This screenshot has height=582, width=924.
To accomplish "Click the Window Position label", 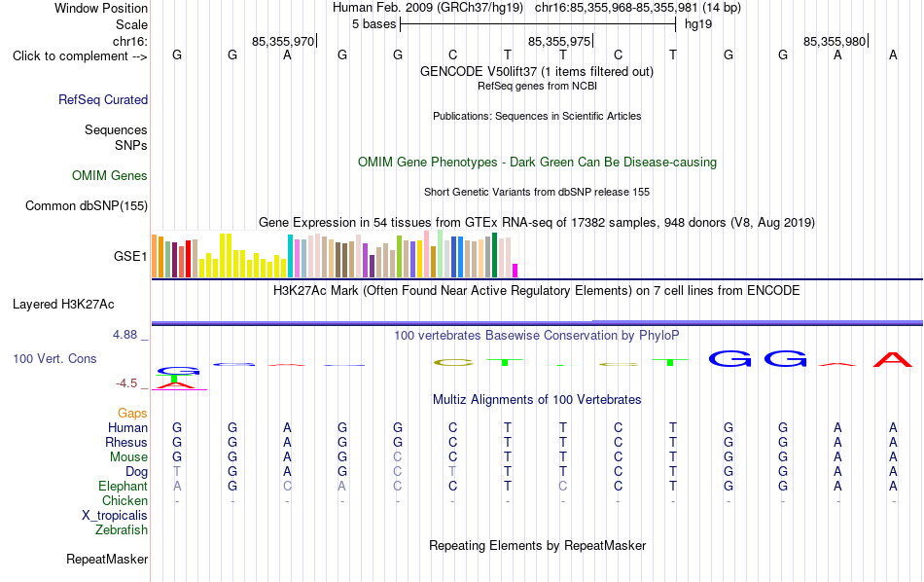I will point(101,8).
